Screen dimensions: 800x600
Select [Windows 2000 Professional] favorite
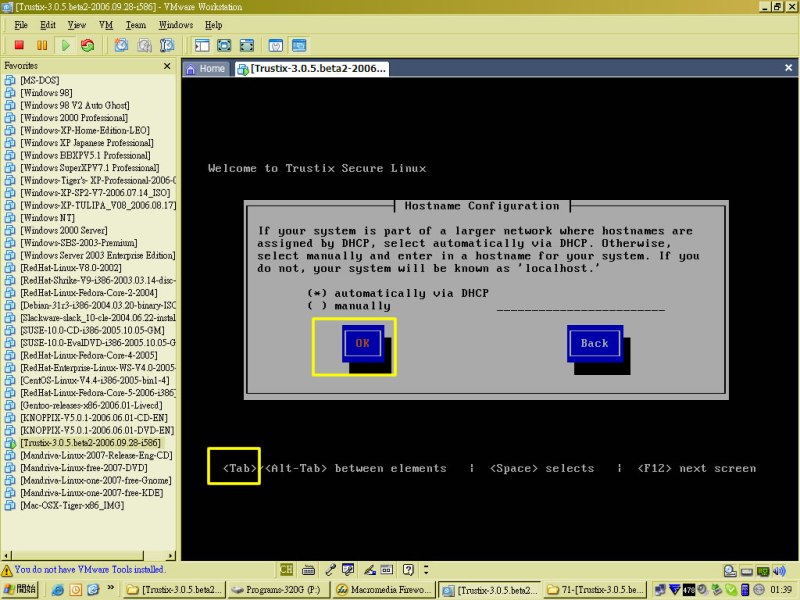[x=74, y=117]
